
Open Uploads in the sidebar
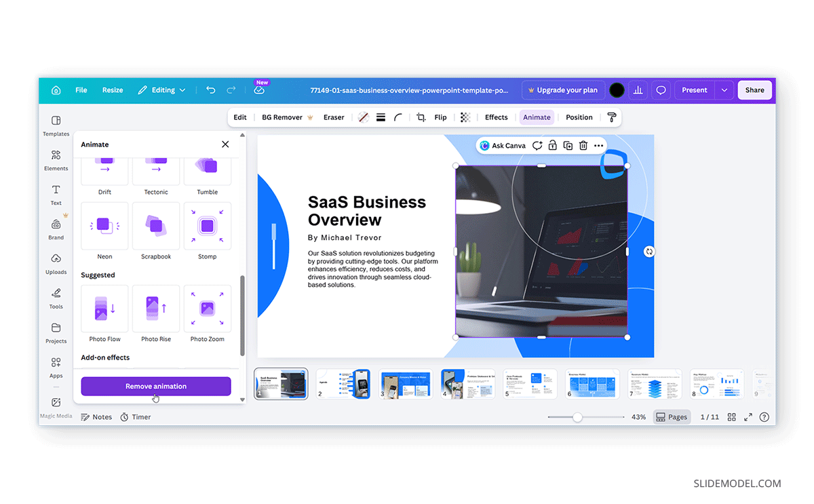click(56, 264)
